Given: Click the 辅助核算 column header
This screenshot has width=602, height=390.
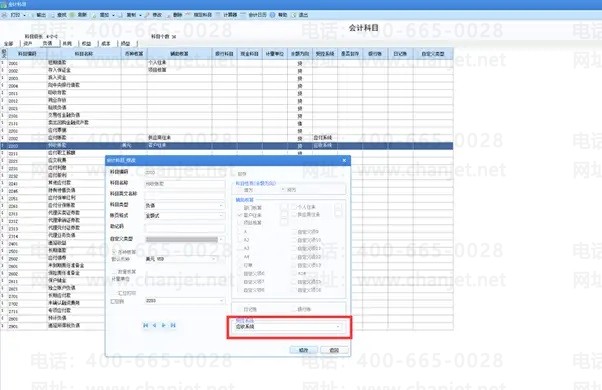Looking at the screenshot, I should coord(179,54).
